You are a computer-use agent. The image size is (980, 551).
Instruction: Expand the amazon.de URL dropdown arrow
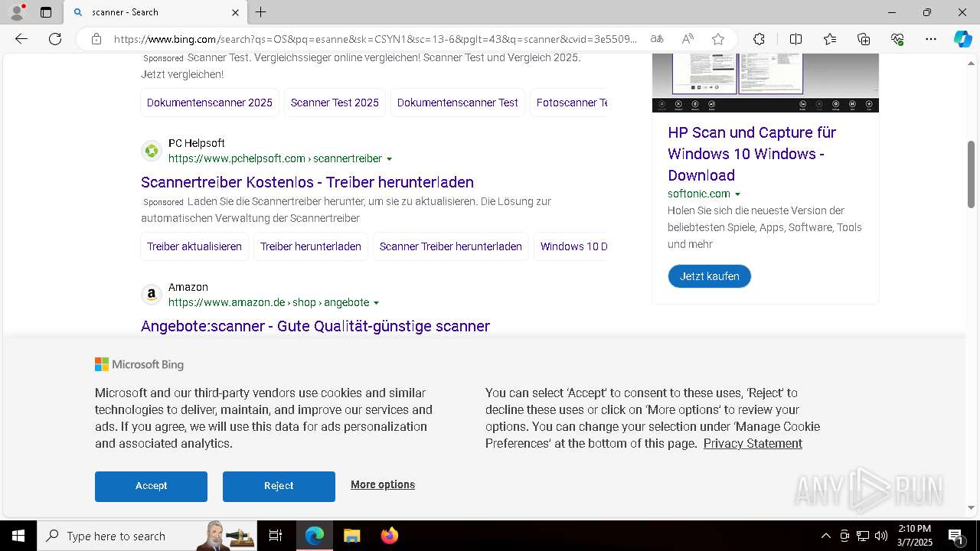[376, 303]
